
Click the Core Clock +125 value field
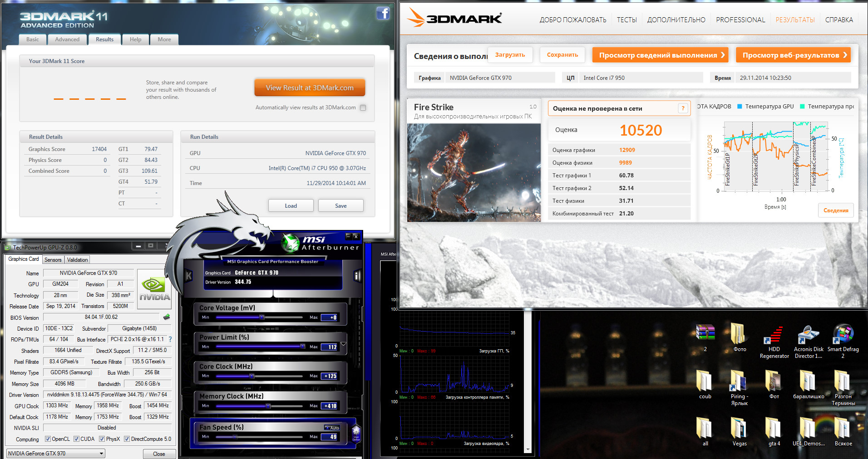tap(330, 376)
